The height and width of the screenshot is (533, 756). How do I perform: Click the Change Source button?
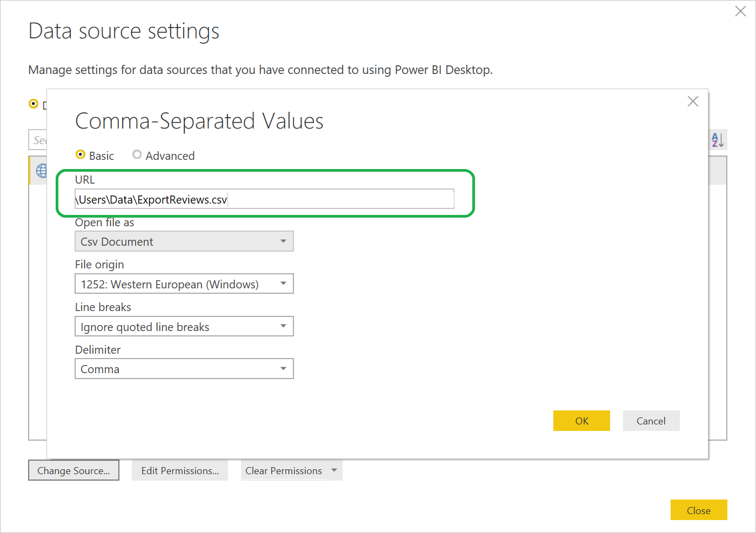tap(73, 470)
